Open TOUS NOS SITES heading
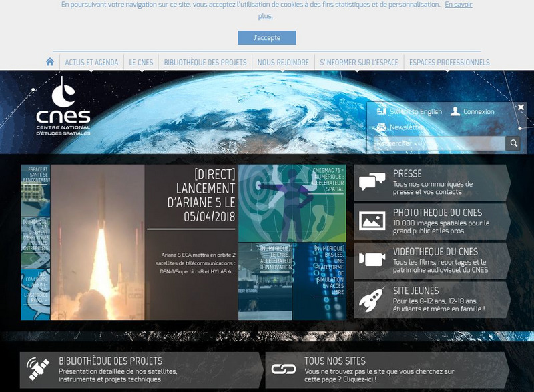This screenshot has height=392, width=534. pos(335,361)
